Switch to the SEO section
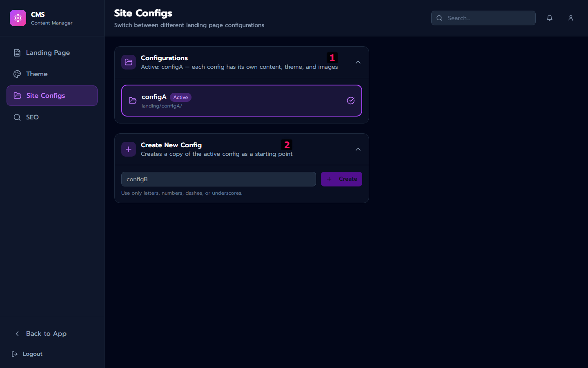The image size is (588, 368). (x=33, y=117)
